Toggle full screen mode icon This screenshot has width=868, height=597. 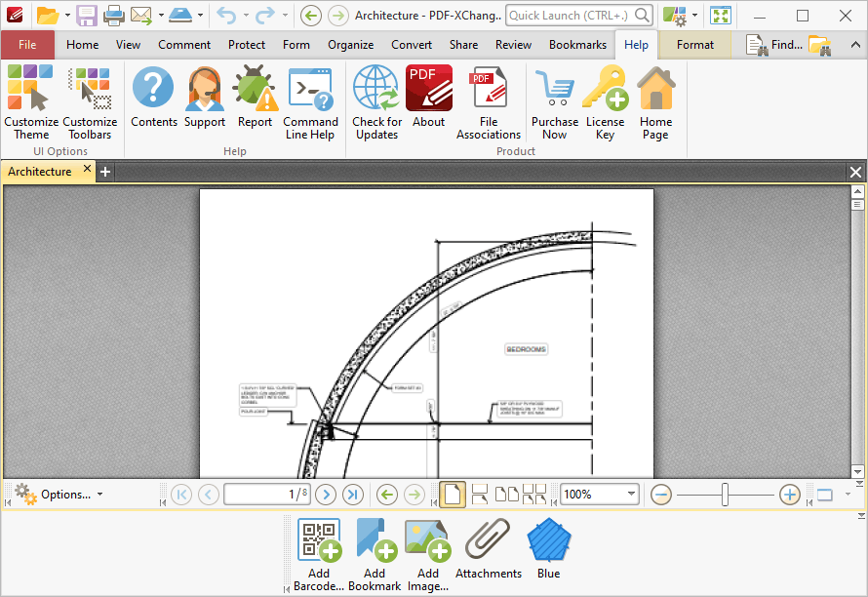click(721, 16)
